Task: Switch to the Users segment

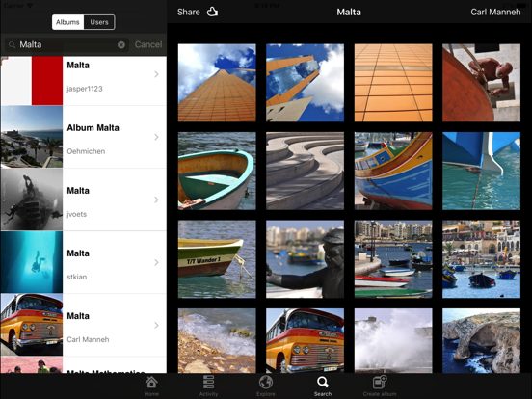Action: pos(99,22)
